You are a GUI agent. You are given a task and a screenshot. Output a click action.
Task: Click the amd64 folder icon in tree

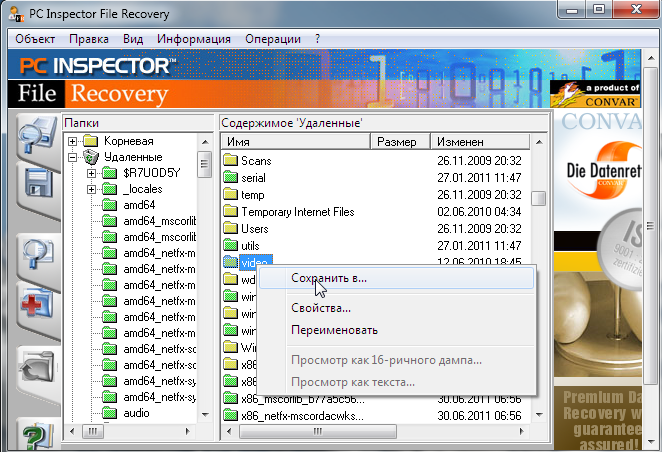pos(110,205)
